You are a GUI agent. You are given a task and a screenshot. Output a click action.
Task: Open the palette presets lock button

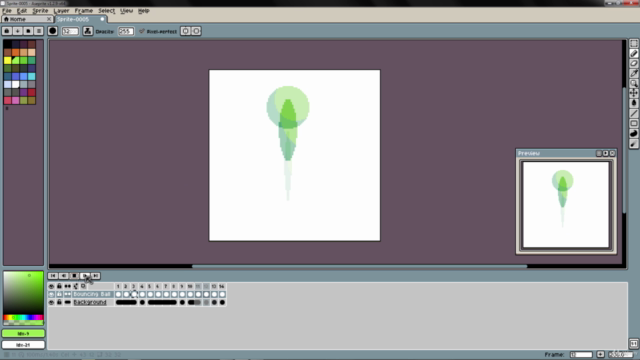pos(7,31)
